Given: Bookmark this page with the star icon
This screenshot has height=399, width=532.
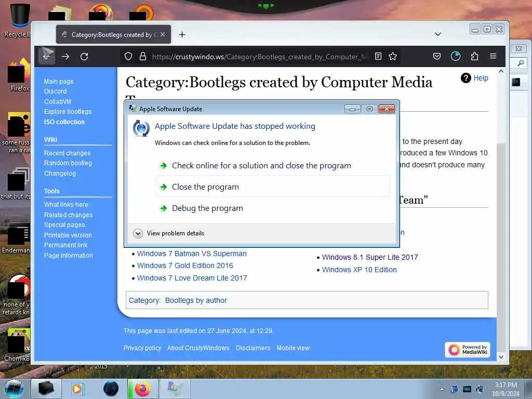Looking at the screenshot, I should tap(393, 56).
